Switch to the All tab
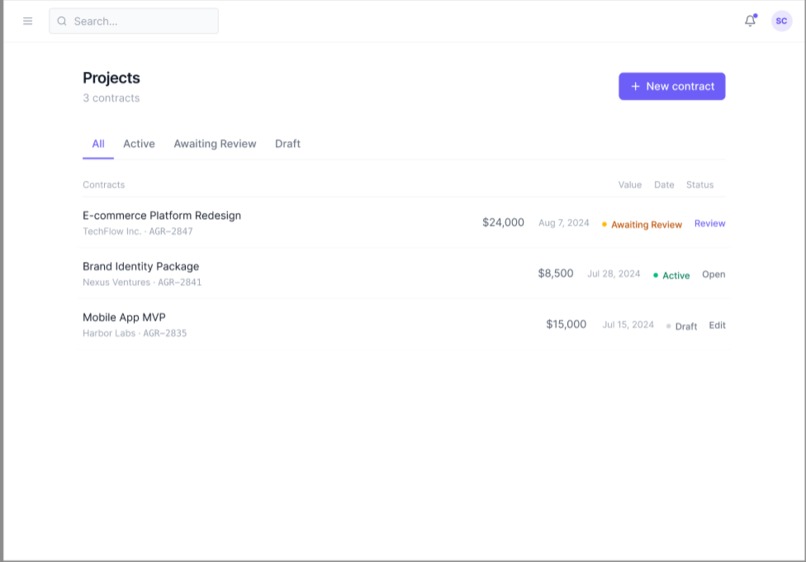This screenshot has width=806, height=562. pos(98,144)
